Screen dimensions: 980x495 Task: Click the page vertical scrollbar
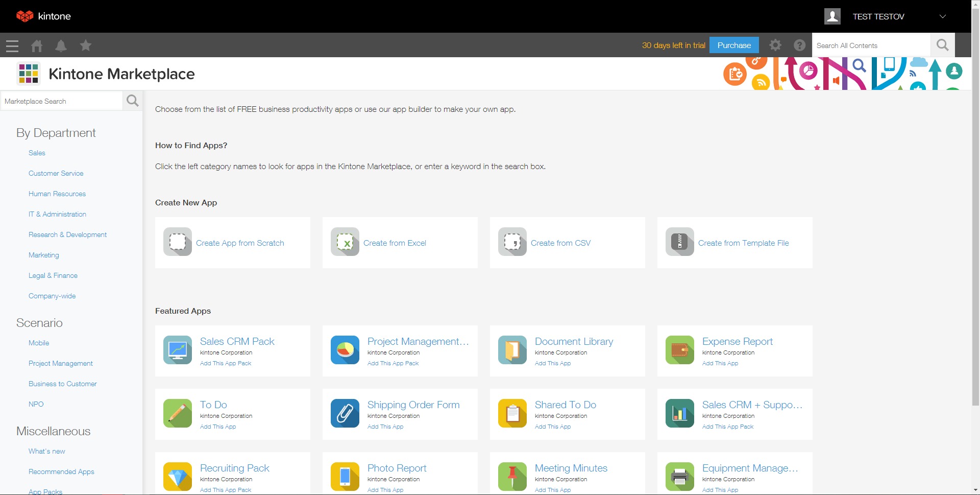pyautogui.click(x=975, y=204)
